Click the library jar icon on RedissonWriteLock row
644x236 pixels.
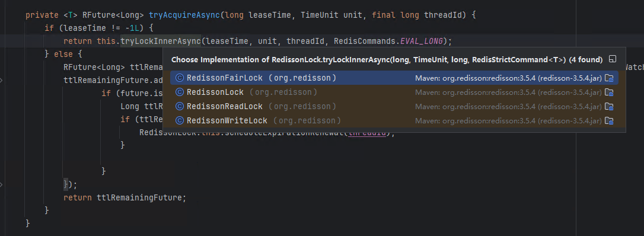click(609, 120)
